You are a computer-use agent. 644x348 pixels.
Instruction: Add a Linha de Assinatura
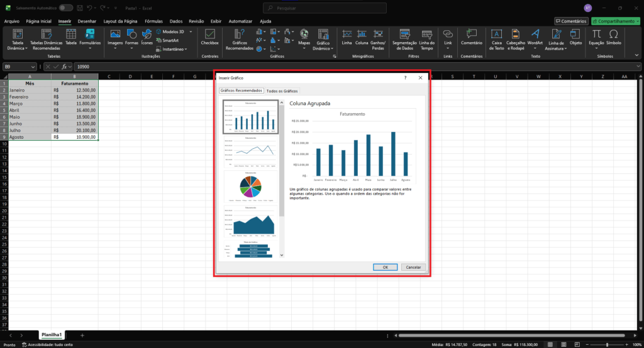[556, 40]
